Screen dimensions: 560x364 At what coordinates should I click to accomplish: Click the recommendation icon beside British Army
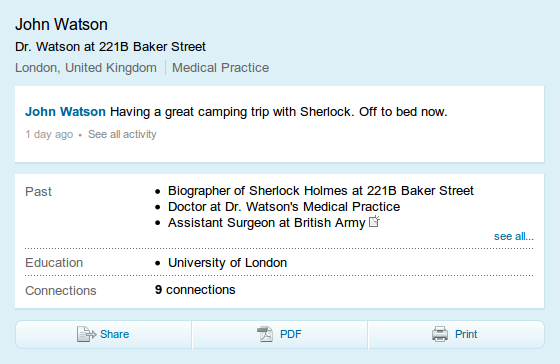[x=374, y=221]
